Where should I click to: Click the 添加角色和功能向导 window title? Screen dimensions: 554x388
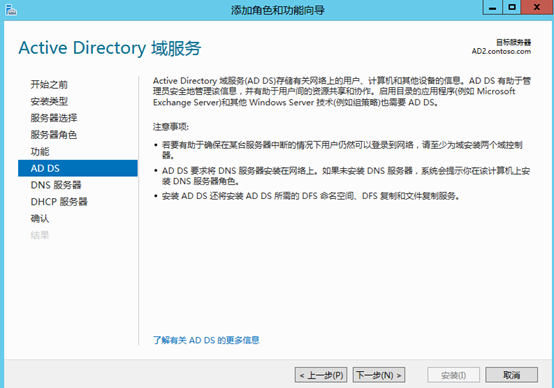[278, 10]
